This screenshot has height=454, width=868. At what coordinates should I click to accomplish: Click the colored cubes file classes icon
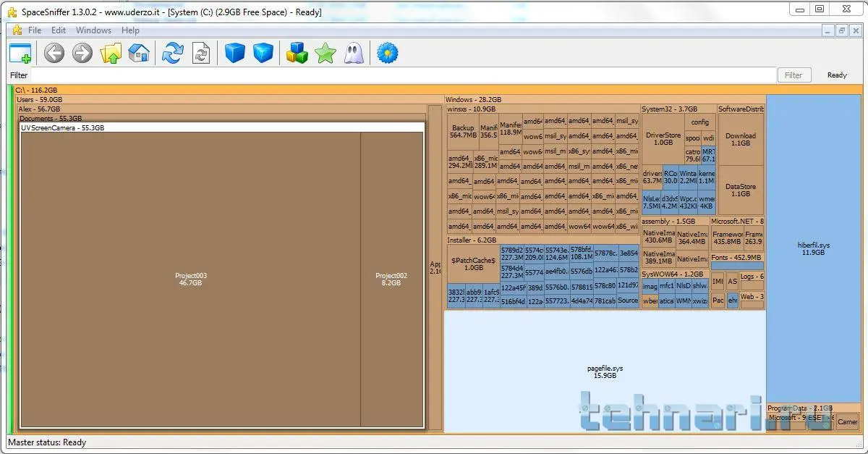297,53
